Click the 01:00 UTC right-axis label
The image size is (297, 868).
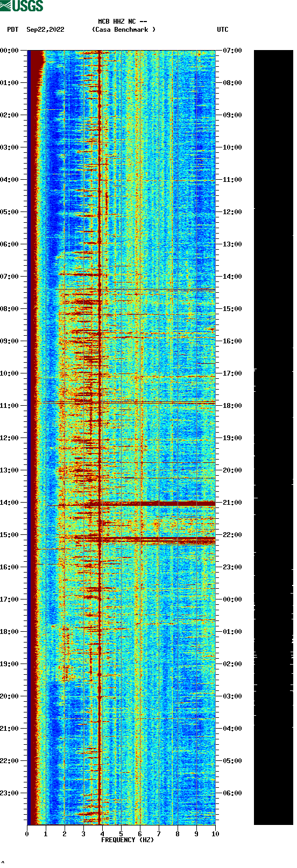pyautogui.click(x=232, y=632)
